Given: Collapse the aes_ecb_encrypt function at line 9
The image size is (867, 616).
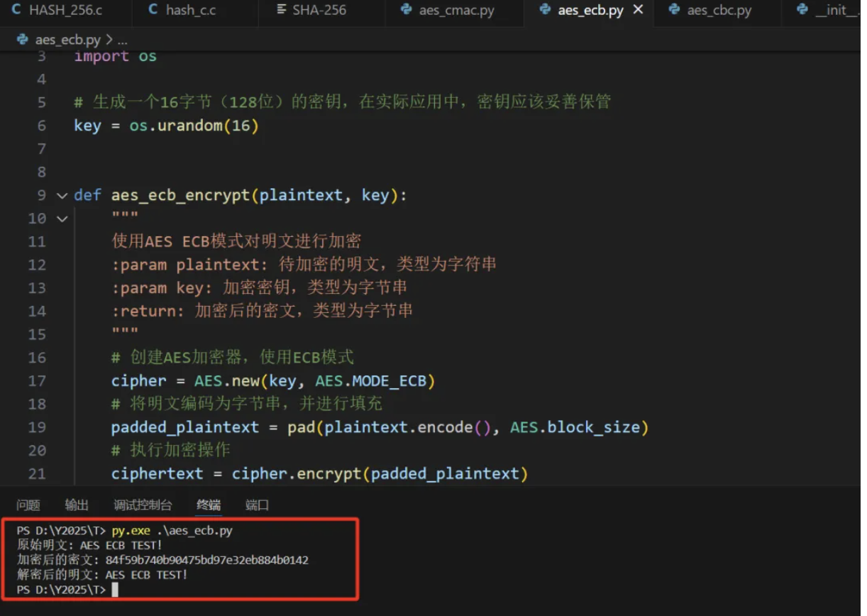Looking at the screenshot, I should [x=62, y=196].
